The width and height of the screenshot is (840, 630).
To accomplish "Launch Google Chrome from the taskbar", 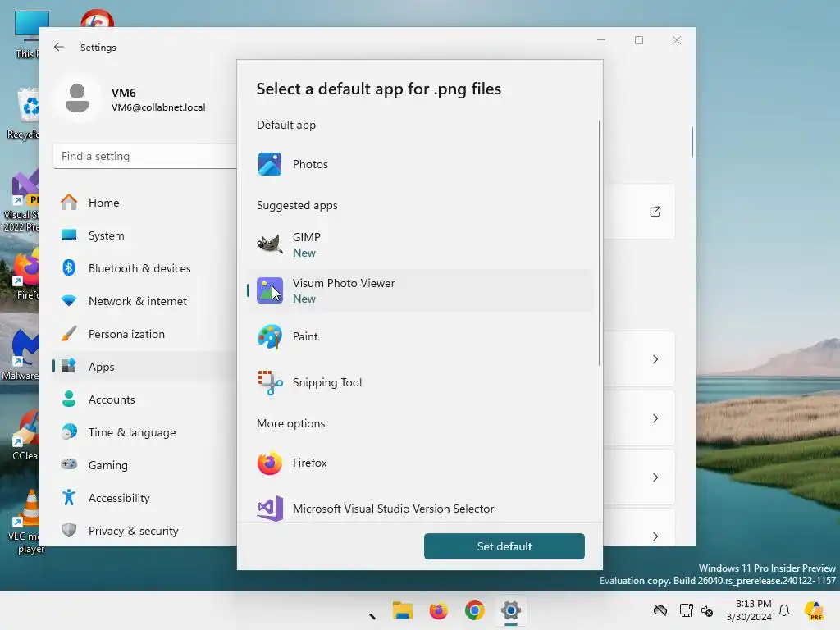I will tap(475, 610).
